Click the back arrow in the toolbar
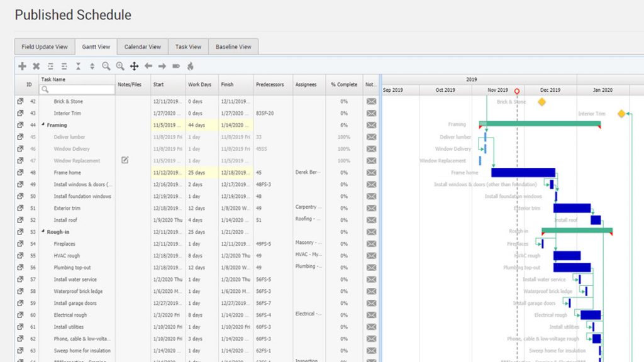This screenshot has height=362, width=644. click(148, 66)
